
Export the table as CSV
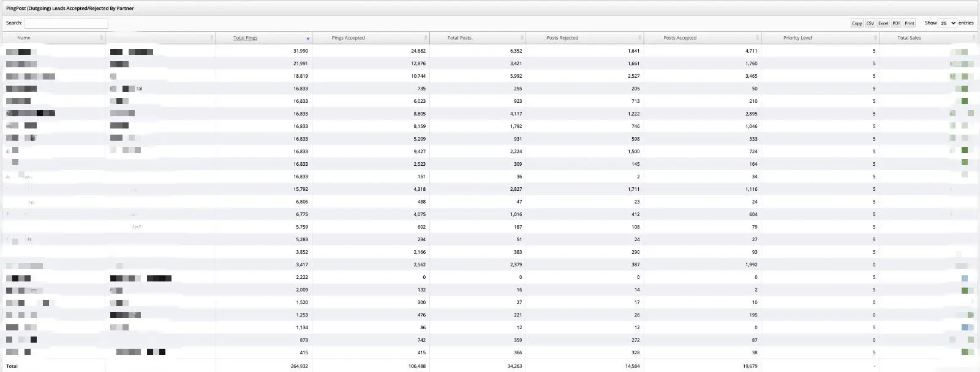click(x=870, y=23)
